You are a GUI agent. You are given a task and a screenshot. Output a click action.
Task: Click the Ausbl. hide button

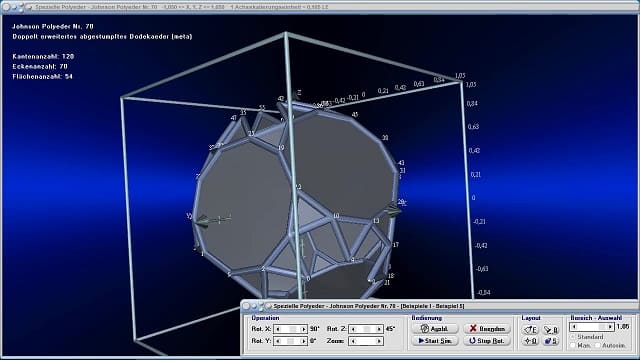(x=435, y=329)
